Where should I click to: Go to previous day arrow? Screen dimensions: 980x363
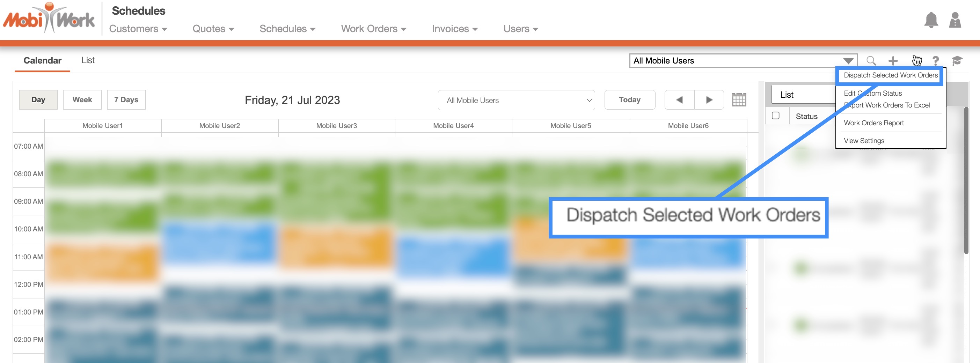(x=679, y=100)
